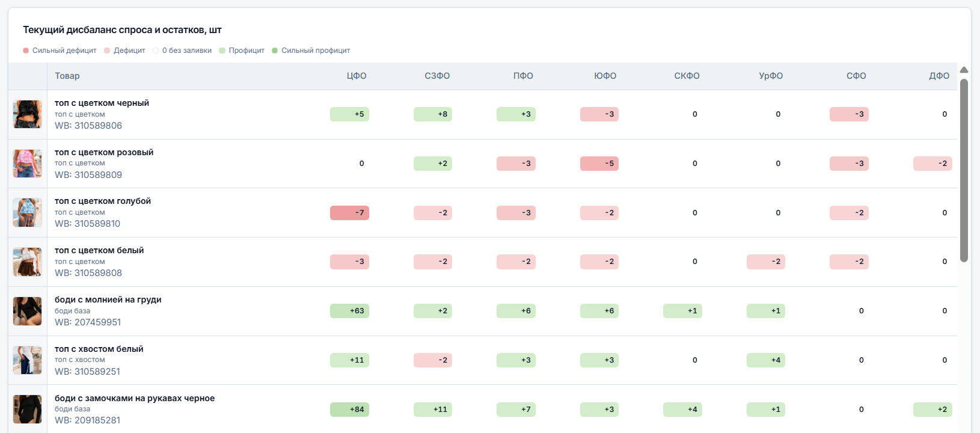Click the scrollbar up arrow
The width and height of the screenshot is (980, 433).
[964, 70]
